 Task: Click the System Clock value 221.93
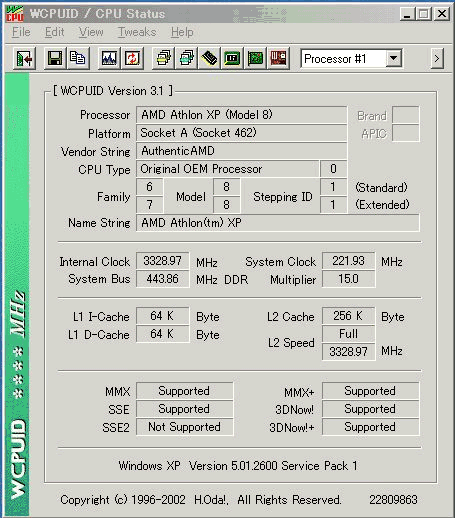click(348, 261)
